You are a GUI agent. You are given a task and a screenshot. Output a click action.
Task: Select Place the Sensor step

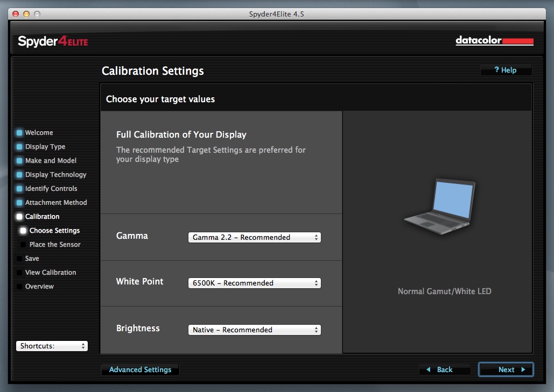(55, 245)
